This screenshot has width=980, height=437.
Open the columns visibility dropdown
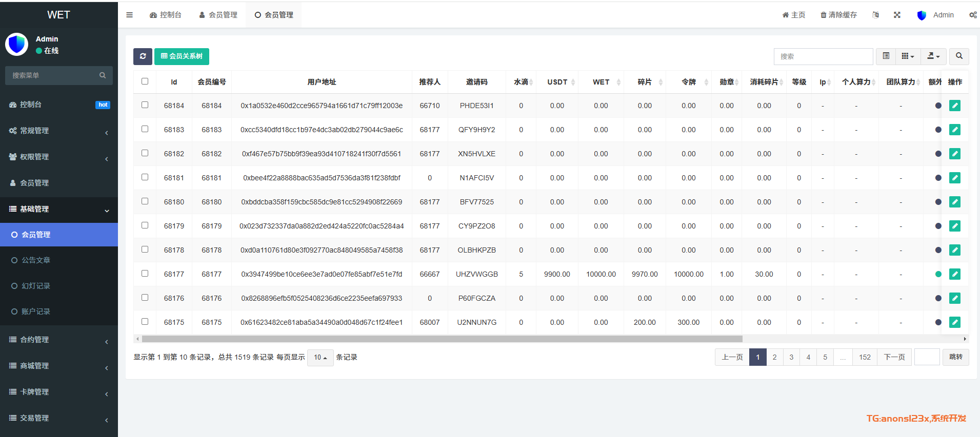(908, 56)
